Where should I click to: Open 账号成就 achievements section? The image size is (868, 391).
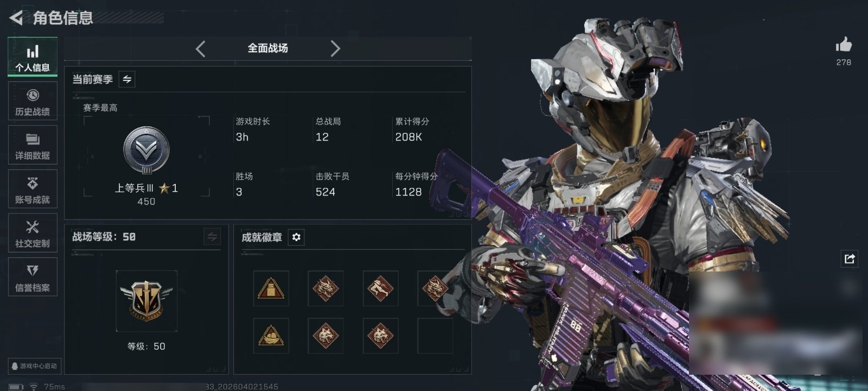[x=33, y=189]
